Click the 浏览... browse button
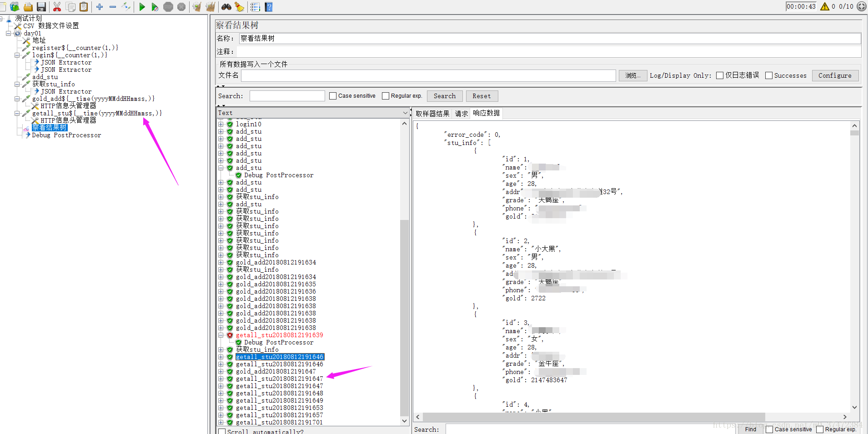This screenshot has width=868, height=434. [x=632, y=75]
